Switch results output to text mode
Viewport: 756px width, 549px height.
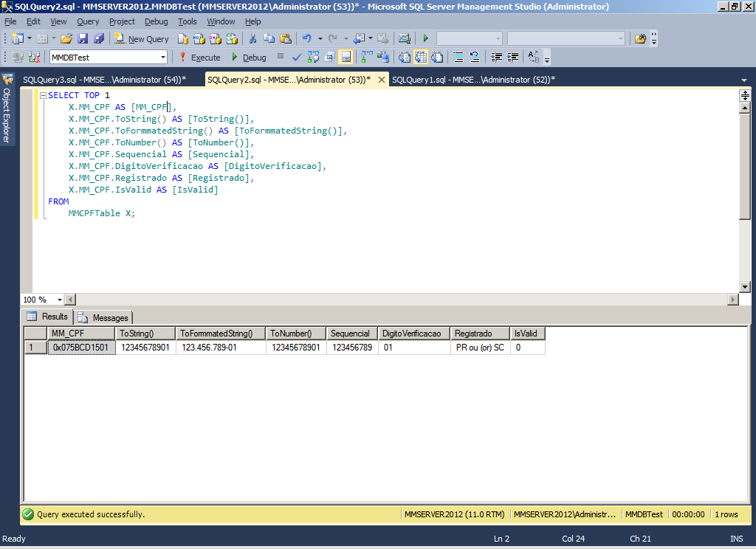404,57
